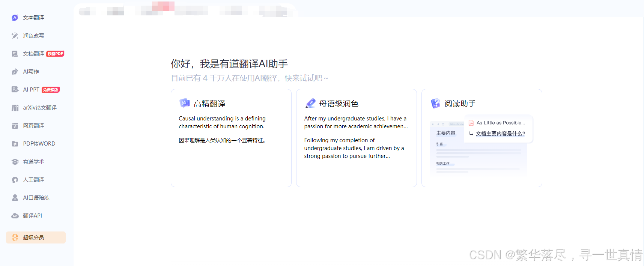Click the 网页翻译 page icon
Viewport: 644px width, 266px height.
click(15, 126)
